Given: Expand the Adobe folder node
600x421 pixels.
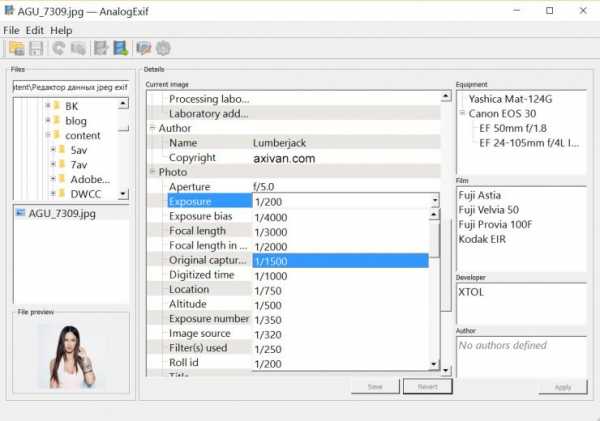Looking at the screenshot, I should pos(53,179).
